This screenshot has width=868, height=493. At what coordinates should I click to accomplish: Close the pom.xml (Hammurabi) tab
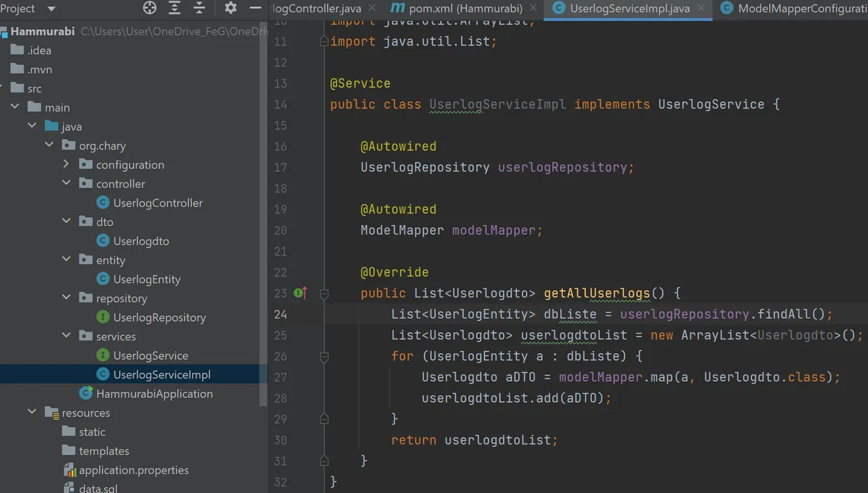tap(534, 8)
